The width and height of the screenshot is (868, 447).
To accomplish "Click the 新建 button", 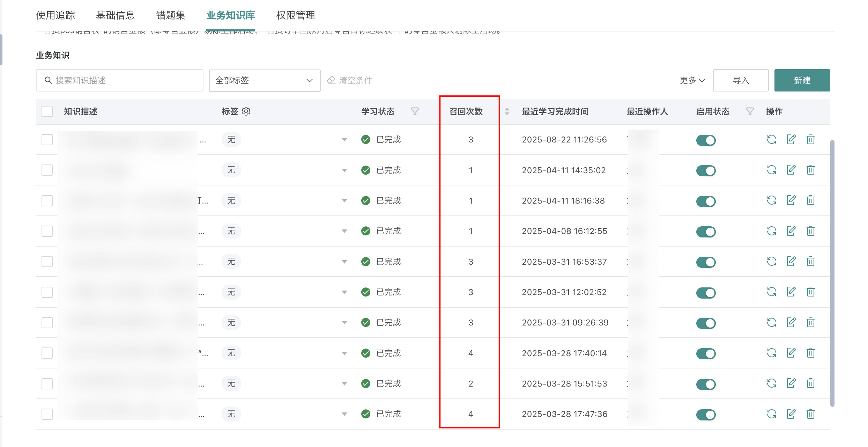I will 802,80.
